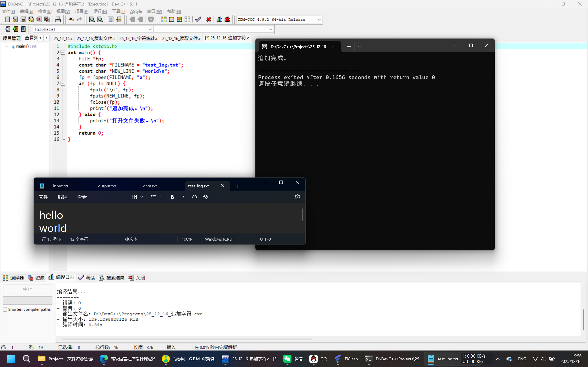The image size is (588, 367).
Task: Click the Save file toolbar icon
Action: point(23,19)
